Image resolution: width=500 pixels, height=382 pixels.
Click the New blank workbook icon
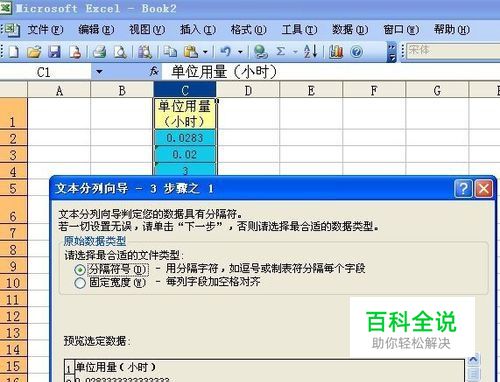13,52
